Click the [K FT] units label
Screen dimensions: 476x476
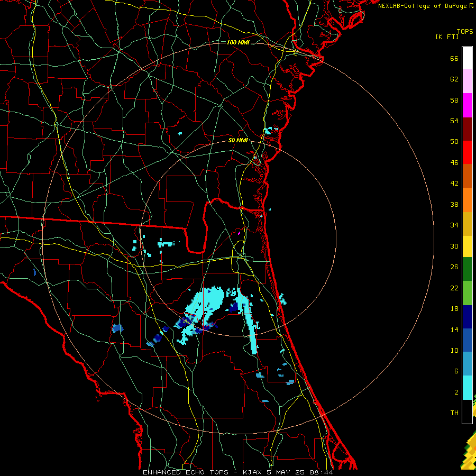pyautogui.click(x=447, y=37)
